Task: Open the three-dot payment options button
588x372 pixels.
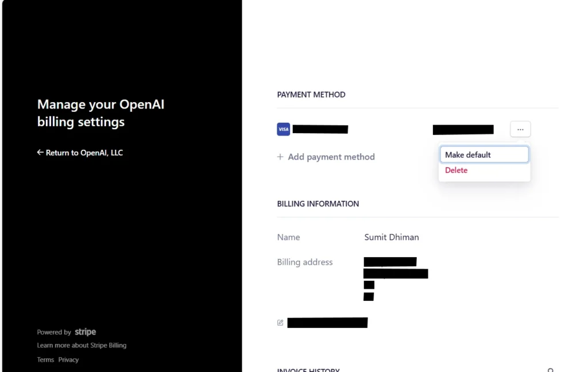Action: click(520, 129)
